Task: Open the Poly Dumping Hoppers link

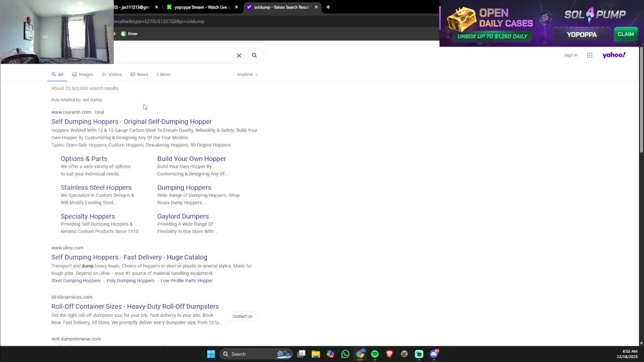Action: coord(130,281)
